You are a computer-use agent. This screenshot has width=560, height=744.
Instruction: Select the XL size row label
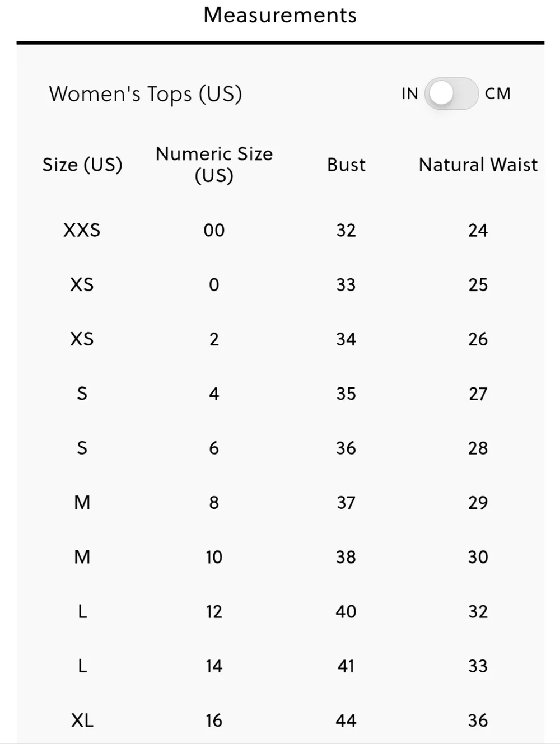pyautogui.click(x=82, y=720)
